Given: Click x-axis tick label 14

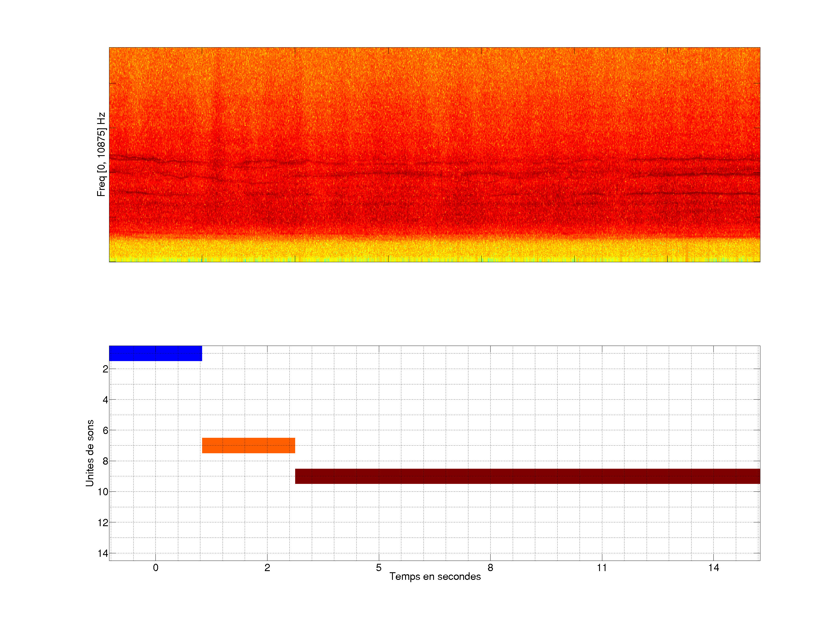Looking at the screenshot, I should point(713,568).
